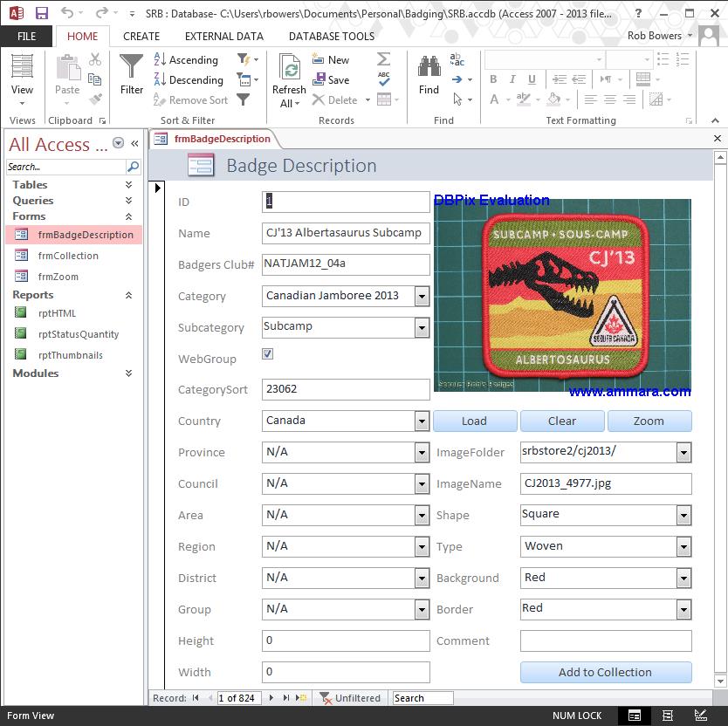Viewport: 728px width, 726px height.
Task: Go to last record navigation button
Action: point(286,697)
